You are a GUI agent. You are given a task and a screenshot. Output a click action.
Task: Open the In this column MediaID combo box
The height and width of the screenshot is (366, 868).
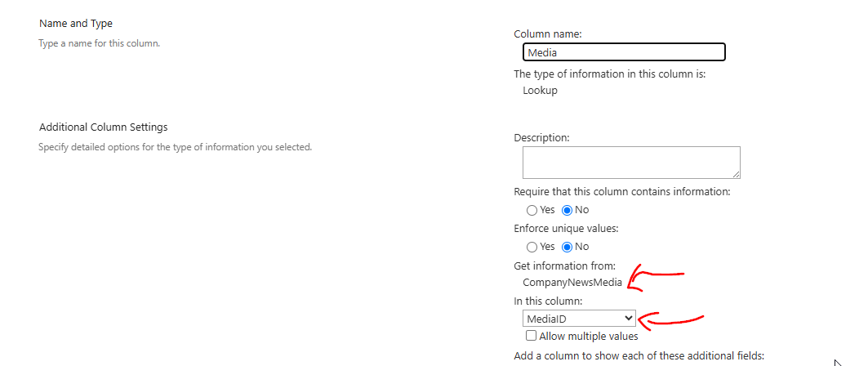coord(579,319)
